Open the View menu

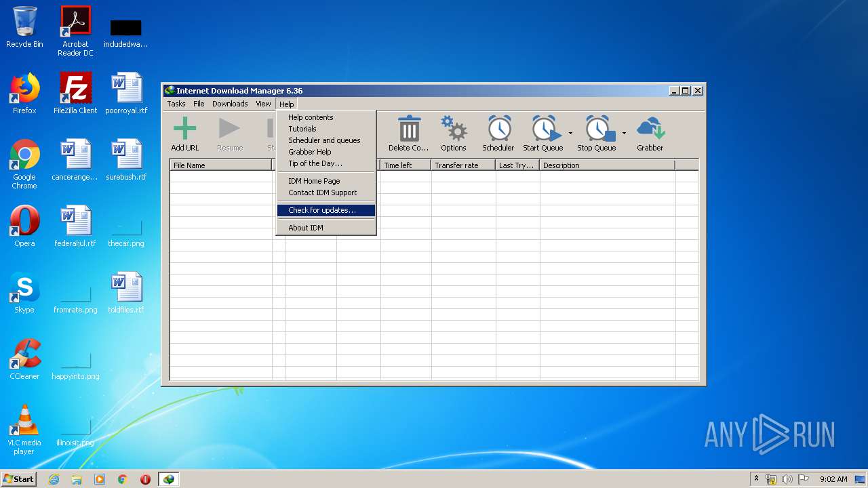pos(263,104)
